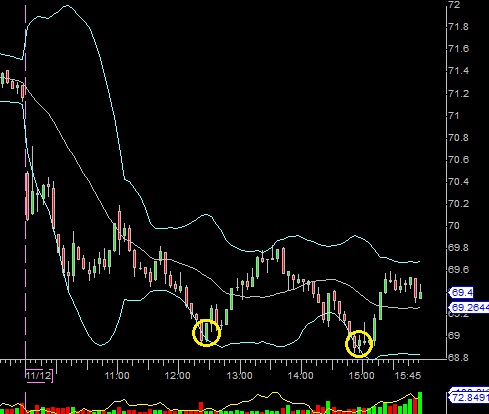Select the 11/12 date marker label
This screenshot has width=489, height=414.
[39, 376]
